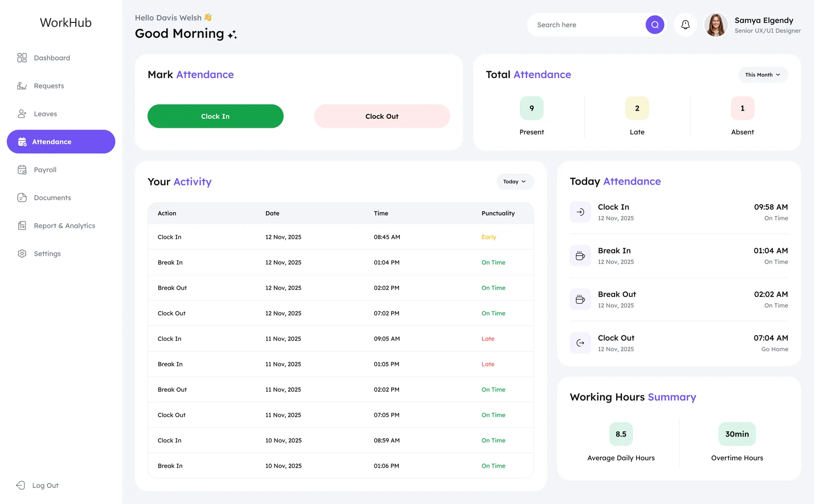
Task: Click the WorkHub logo text
Action: coord(66,22)
